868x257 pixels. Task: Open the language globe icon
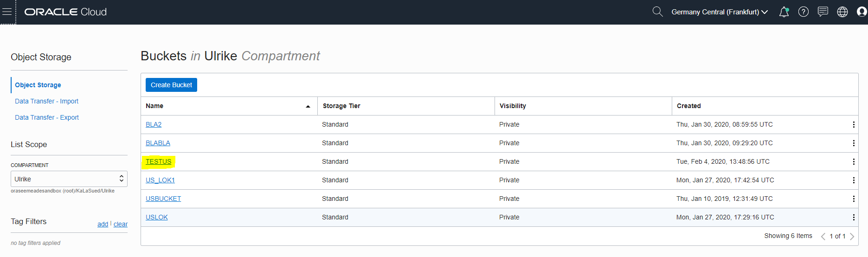(x=842, y=12)
